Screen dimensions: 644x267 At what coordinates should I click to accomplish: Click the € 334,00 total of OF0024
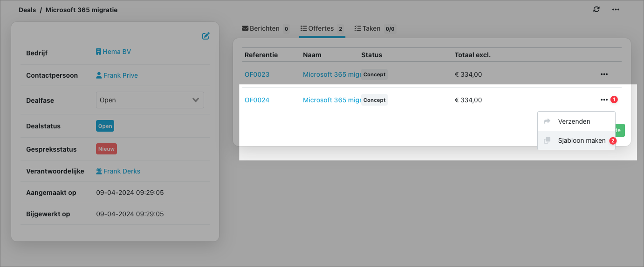tap(468, 100)
